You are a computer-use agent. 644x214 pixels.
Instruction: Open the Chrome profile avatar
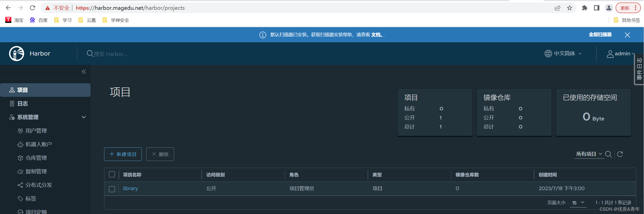tap(609, 8)
